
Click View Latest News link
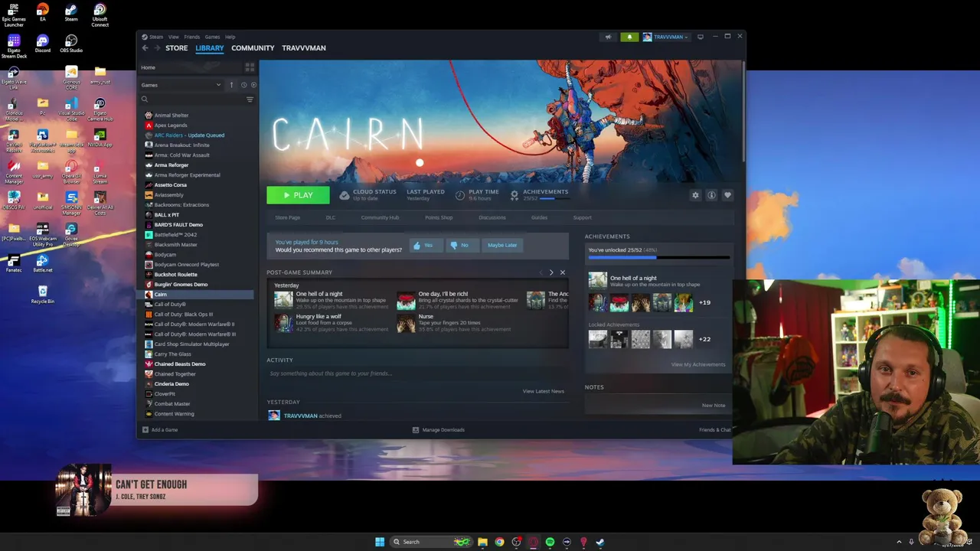click(x=544, y=391)
